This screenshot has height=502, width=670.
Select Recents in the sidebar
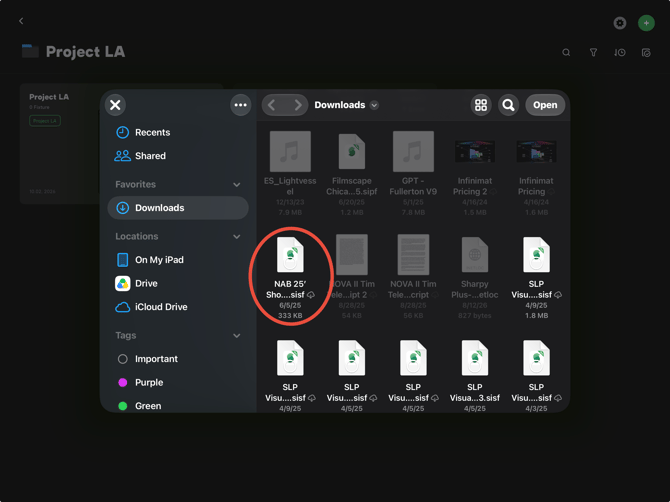(x=178, y=132)
